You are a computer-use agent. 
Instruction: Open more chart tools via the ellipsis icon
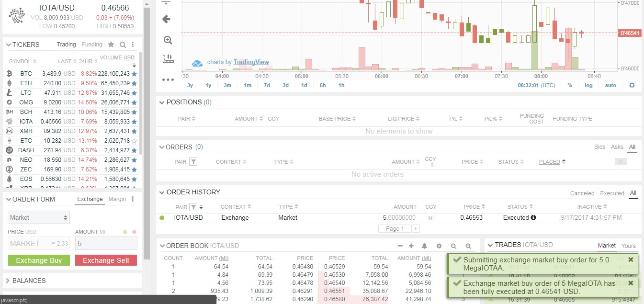(167, 79)
